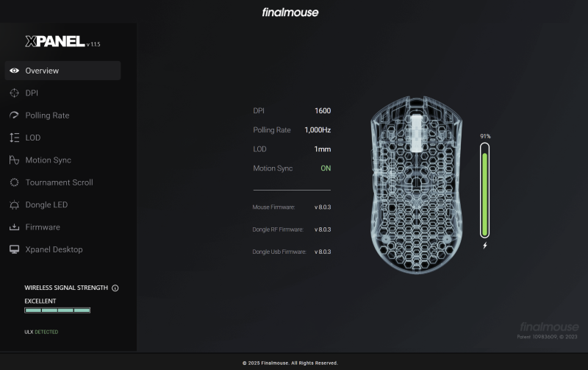
Task: Open the Overview menu item
Action: (x=62, y=71)
